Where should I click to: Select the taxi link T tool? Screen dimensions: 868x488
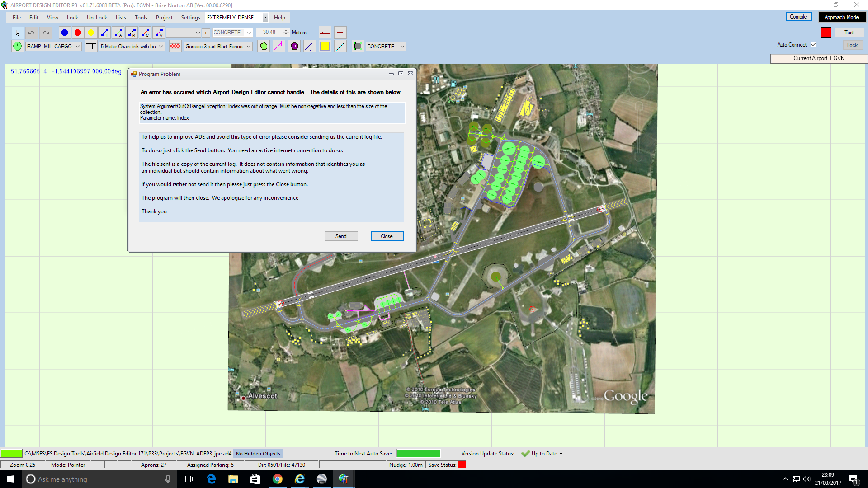(x=105, y=33)
